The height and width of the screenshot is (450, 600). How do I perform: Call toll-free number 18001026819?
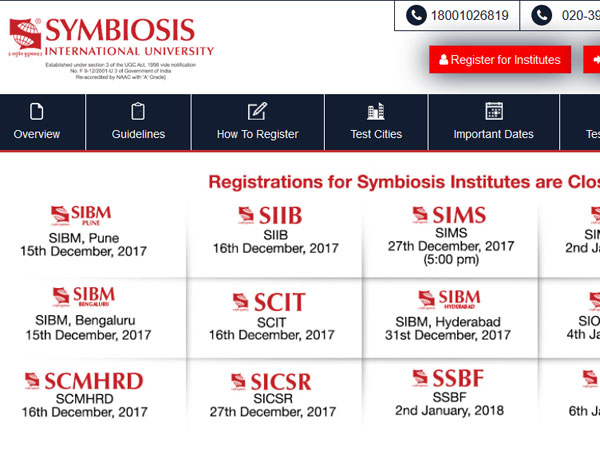pyautogui.click(x=468, y=16)
